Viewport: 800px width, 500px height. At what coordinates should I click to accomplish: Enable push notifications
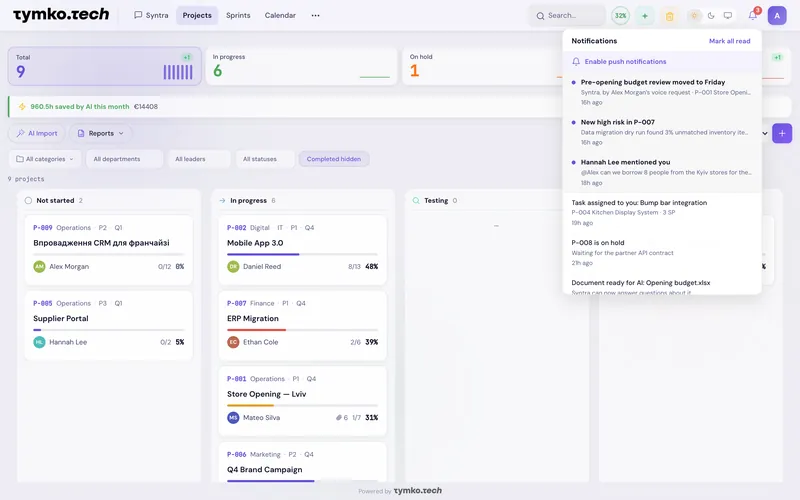coord(662,61)
